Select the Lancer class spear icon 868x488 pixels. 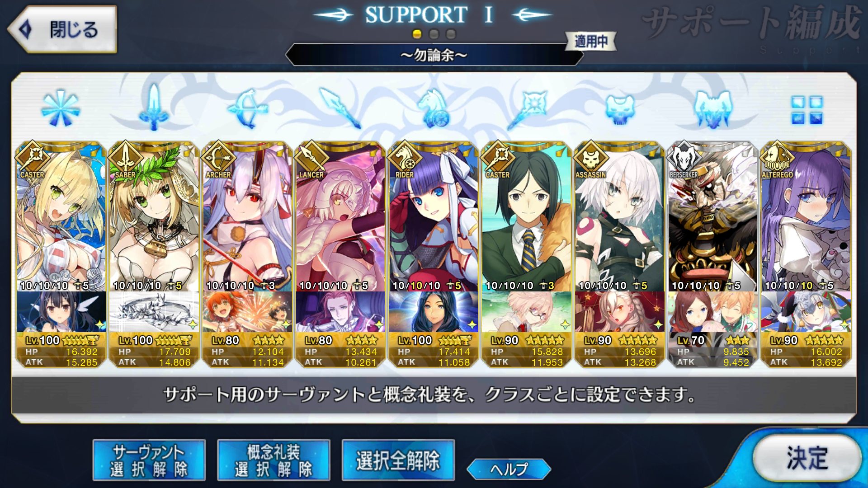[340, 108]
